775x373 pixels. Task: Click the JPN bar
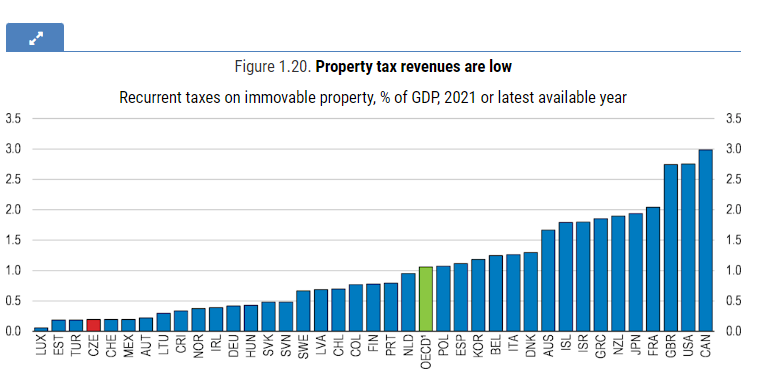[636, 272]
